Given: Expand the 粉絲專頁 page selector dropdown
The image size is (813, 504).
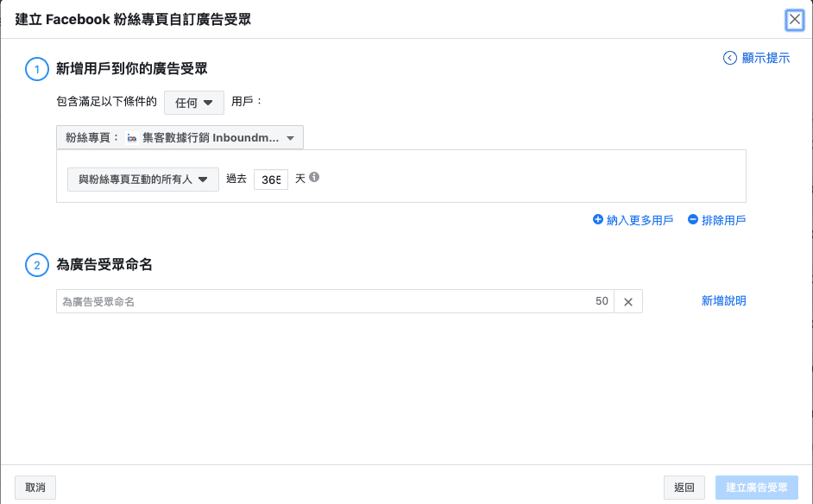Looking at the screenshot, I should coord(180,138).
